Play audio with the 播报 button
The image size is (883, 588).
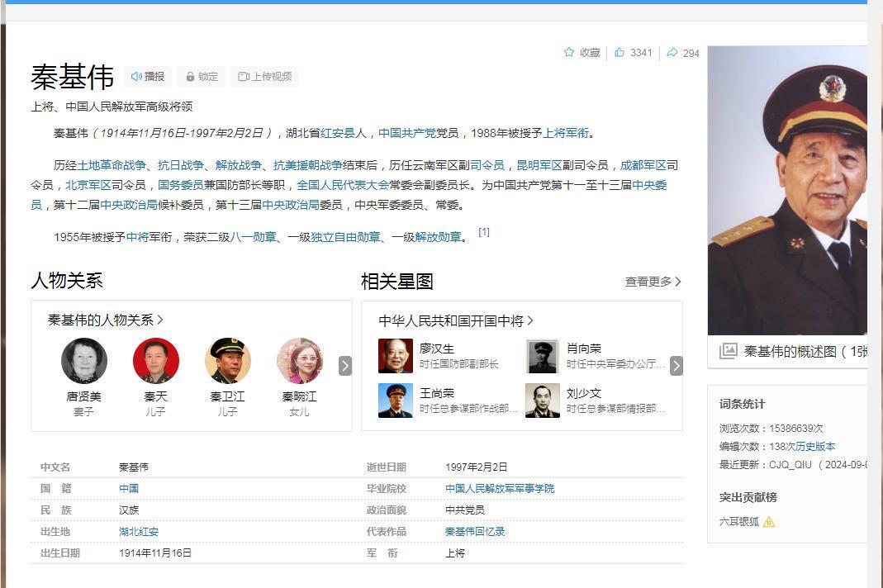pos(148,77)
